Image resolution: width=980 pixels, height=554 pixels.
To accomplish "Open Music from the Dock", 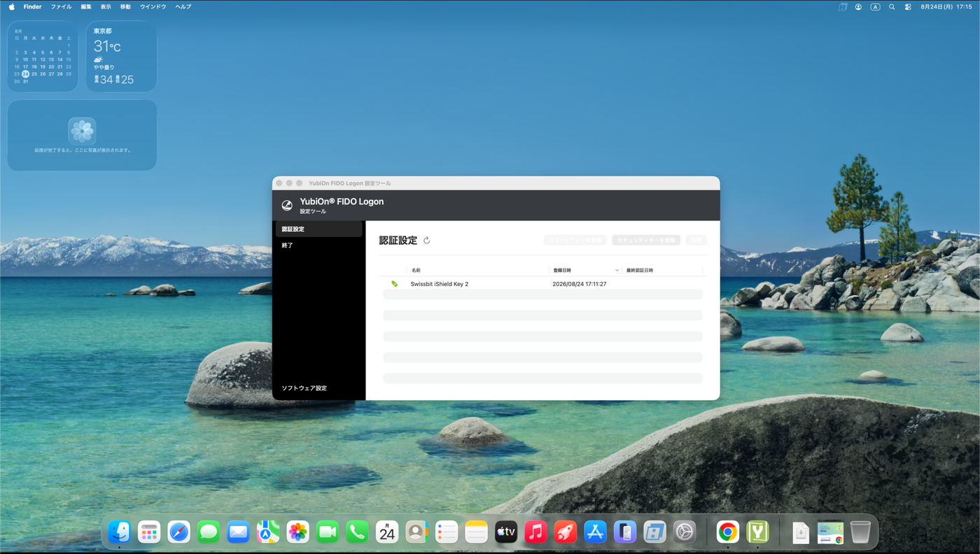I will tap(536, 532).
